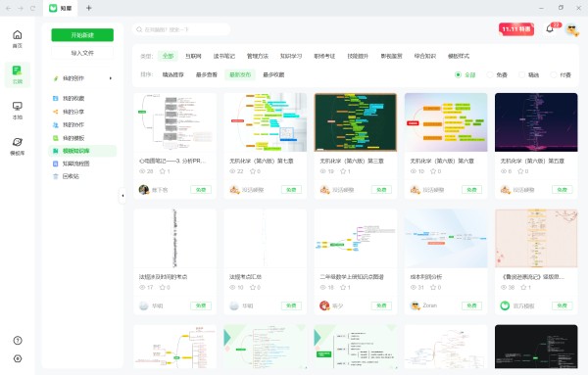Open help question mark icon at bottom-left
Screen dimensions: 588x375
[18, 340]
